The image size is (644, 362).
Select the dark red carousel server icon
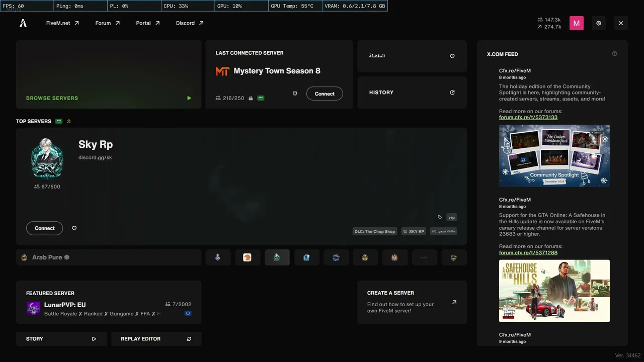click(x=424, y=257)
